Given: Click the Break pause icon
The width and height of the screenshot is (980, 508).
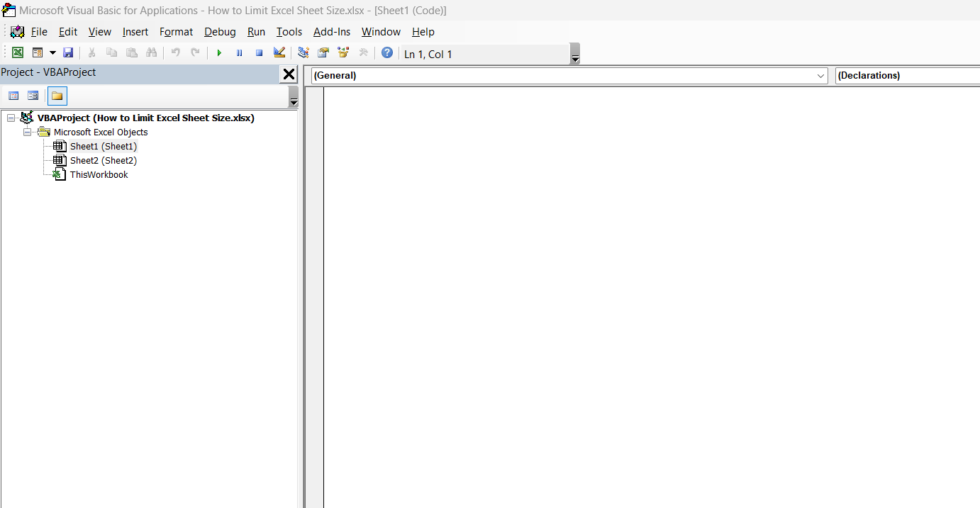Looking at the screenshot, I should 239,53.
